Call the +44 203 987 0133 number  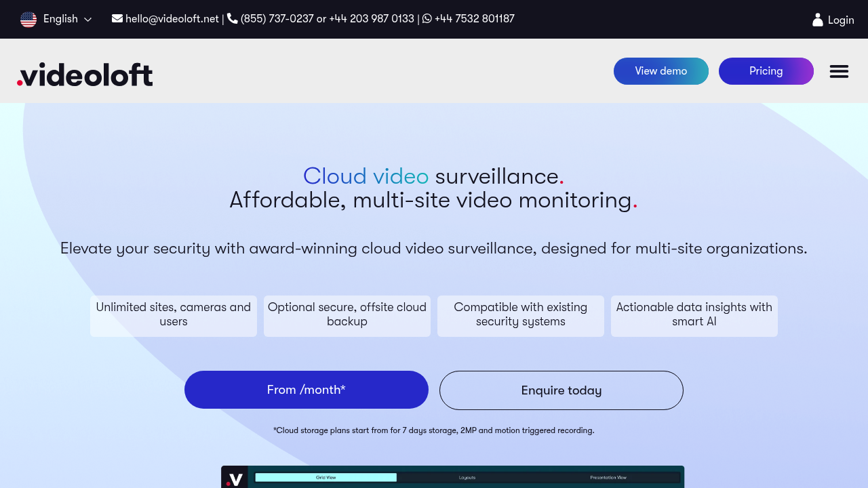pos(372,19)
